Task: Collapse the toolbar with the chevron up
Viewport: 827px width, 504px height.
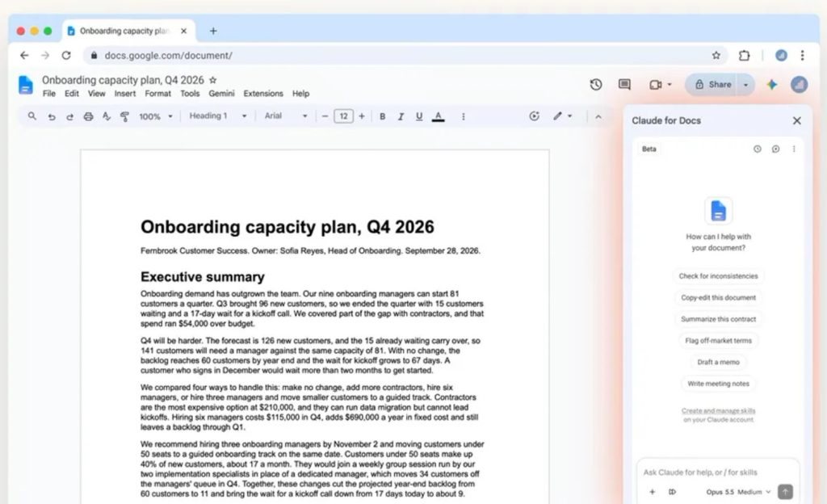Action: pos(598,116)
